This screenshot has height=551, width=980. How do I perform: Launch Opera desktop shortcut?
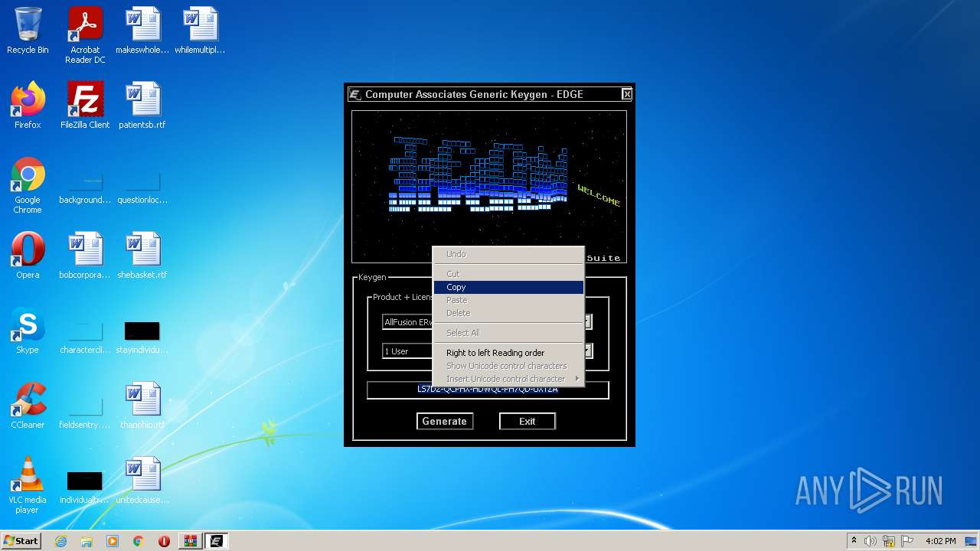click(28, 256)
